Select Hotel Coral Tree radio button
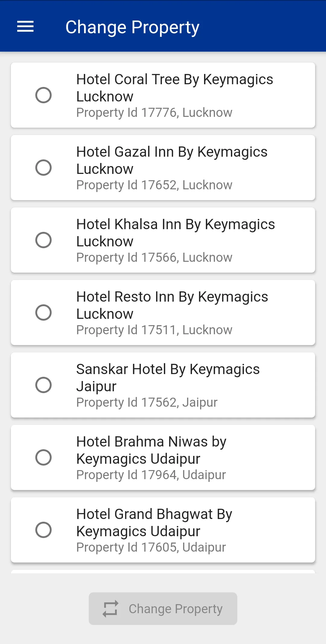This screenshot has height=644, width=326. pyautogui.click(x=43, y=95)
